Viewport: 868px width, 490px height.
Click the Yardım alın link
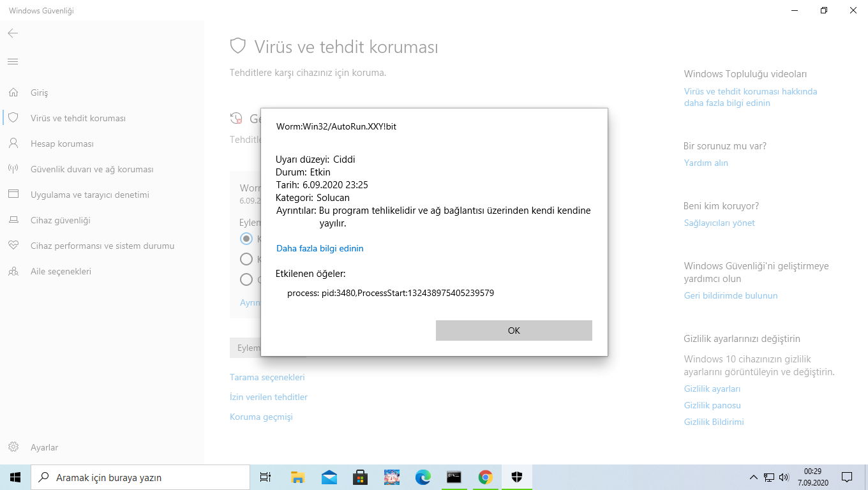(x=706, y=163)
